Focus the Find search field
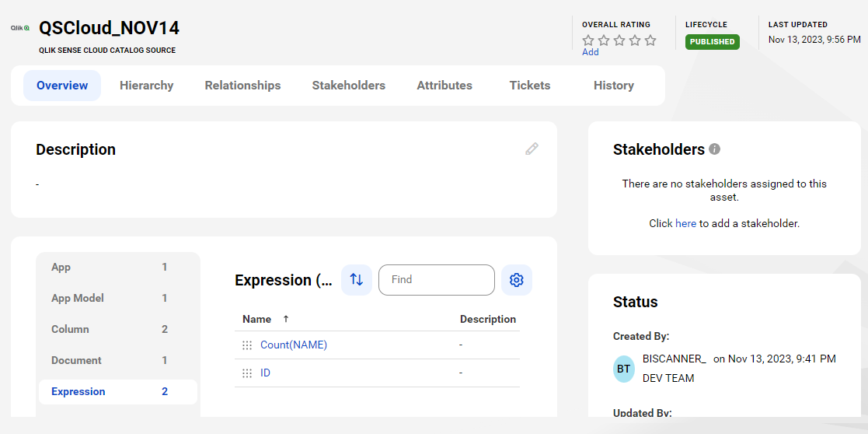Viewport: 868px width, 434px height. pos(436,280)
